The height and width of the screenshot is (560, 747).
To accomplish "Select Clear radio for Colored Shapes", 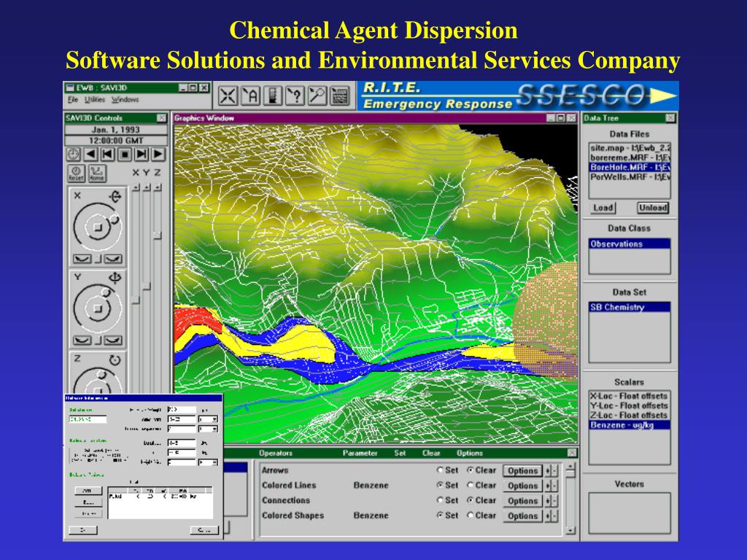I will coord(471,516).
